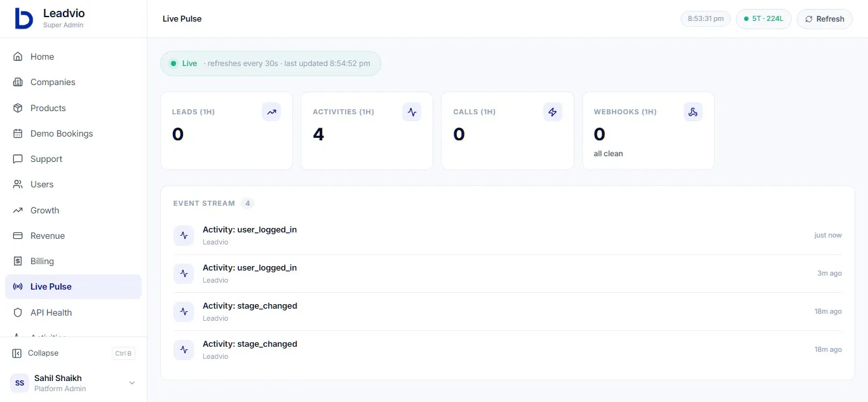
Task: Click the pulse icon on Activities card
Action: click(412, 112)
